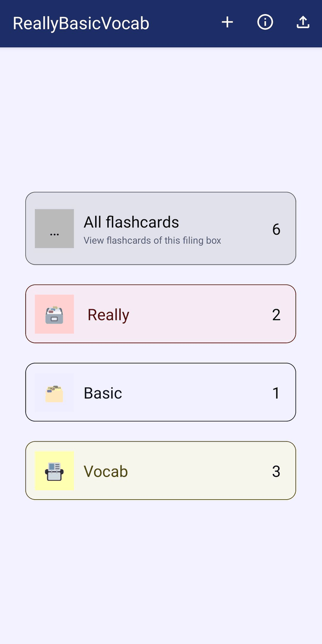Screen dimensions: 322x644
Task: Open the All flashcards filing box
Action: point(161,228)
